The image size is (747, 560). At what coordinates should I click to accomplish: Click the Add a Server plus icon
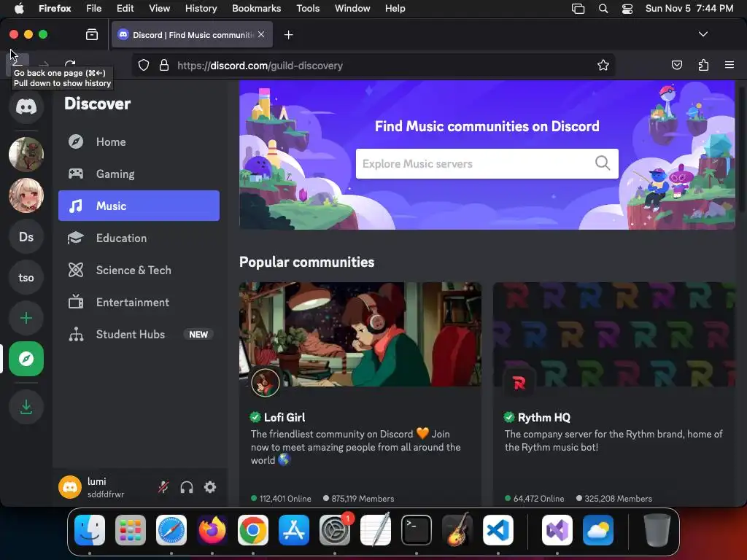pos(26,318)
